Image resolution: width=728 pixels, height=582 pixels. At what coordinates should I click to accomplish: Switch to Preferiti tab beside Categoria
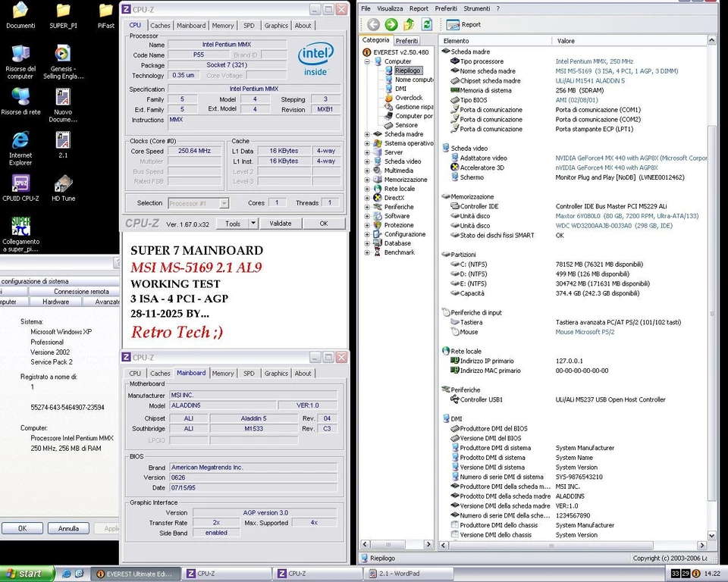click(x=406, y=40)
